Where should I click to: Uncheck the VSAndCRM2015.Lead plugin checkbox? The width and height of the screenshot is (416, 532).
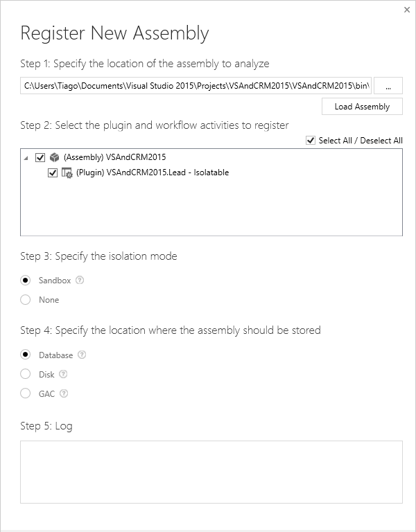tap(53, 173)
